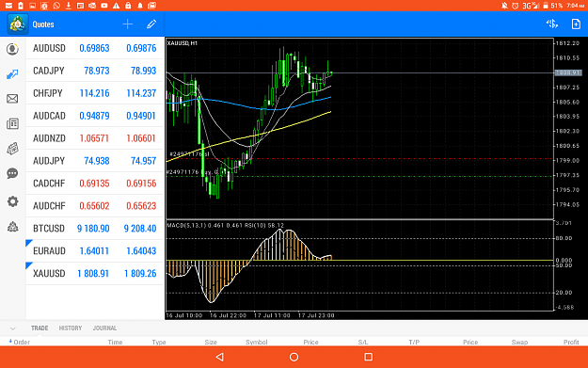Edit quotes list with pencil icon
588x368 pixels.
[151, 24]
